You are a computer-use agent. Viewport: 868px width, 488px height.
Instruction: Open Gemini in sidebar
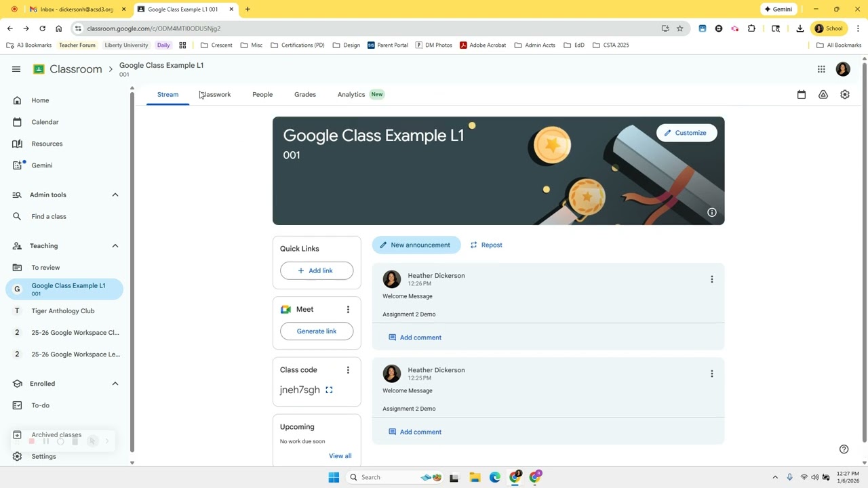[65, 165]
